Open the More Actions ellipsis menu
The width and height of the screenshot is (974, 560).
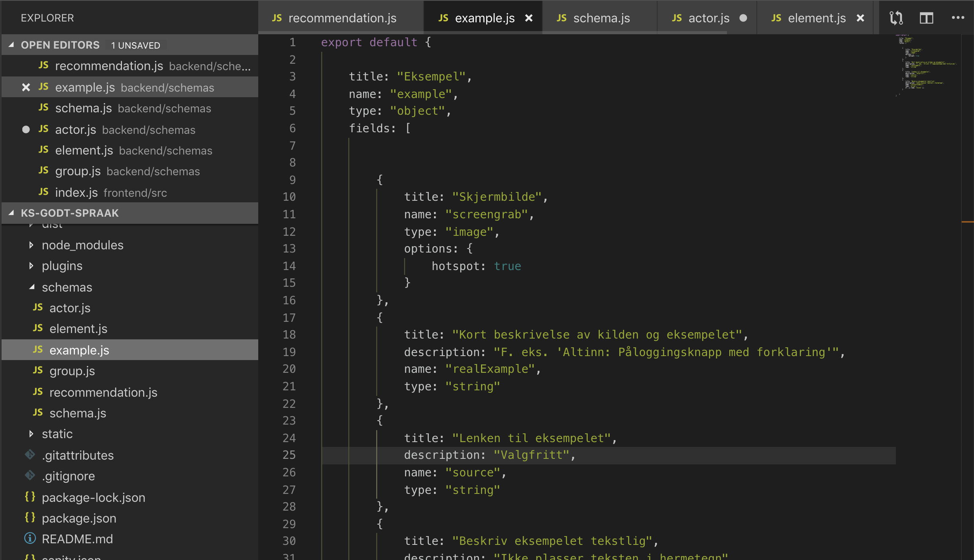click(x=958, y=18)
